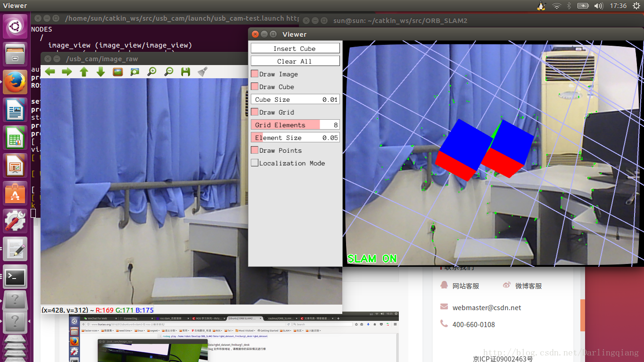Open the text editor icon in the launcher

click(x=15, y=249)
